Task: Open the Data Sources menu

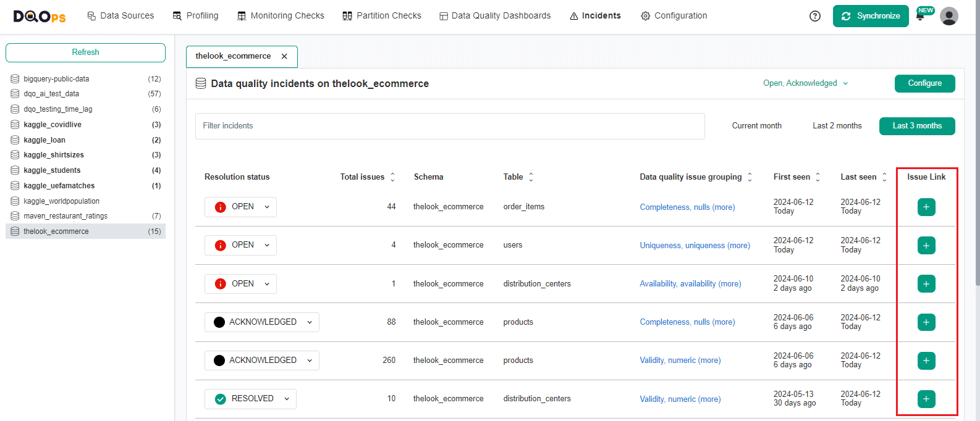Action: (x=120, y=16)
